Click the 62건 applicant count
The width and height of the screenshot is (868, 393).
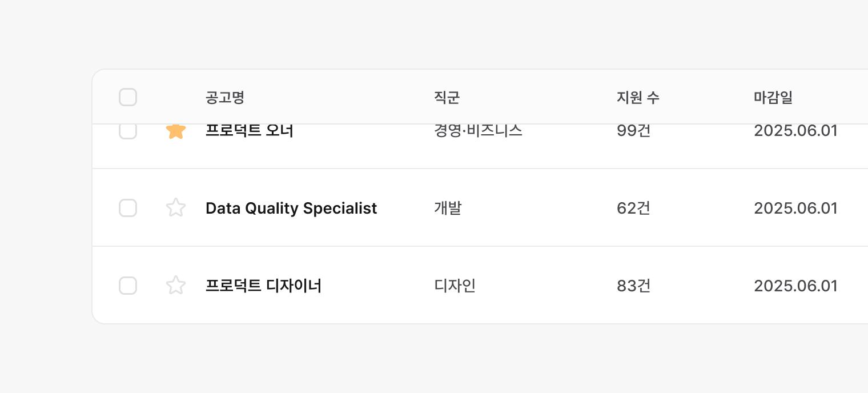(x=633, y=208)
